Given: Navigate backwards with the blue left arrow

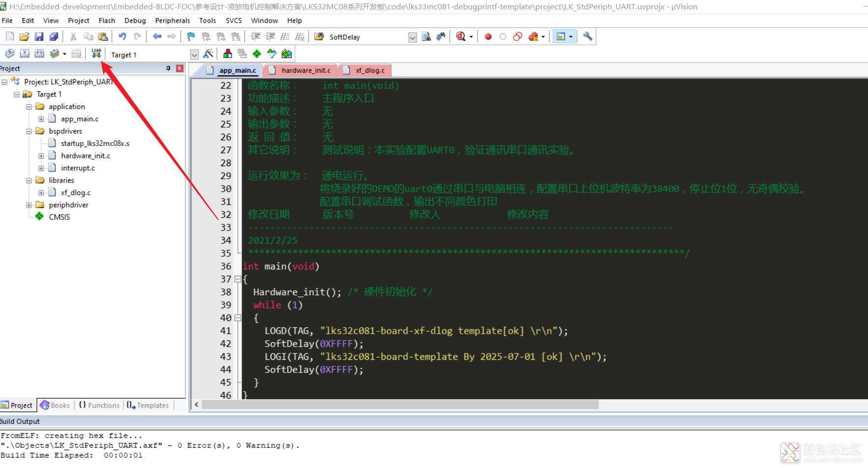Looking at the screenshot, I should click(157, 36).
